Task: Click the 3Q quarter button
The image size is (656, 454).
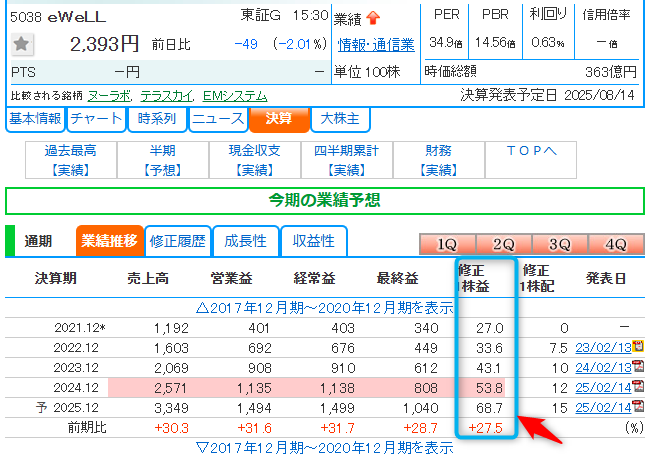Action: [x=560, y=244]
